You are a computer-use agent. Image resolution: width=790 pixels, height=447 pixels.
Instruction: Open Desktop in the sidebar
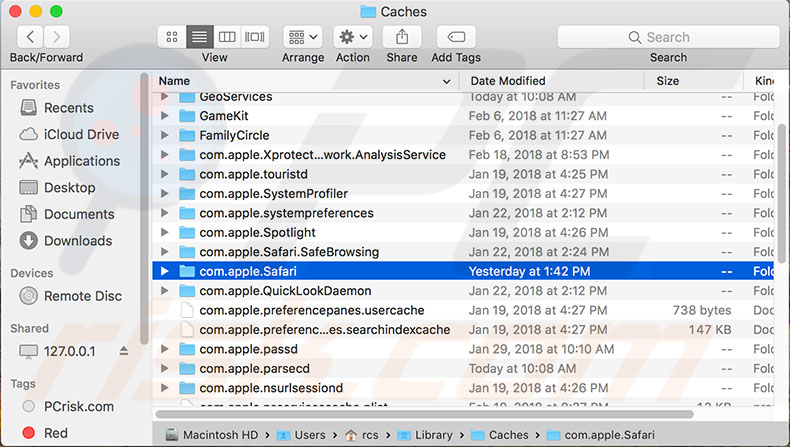[x=57, y=187]
